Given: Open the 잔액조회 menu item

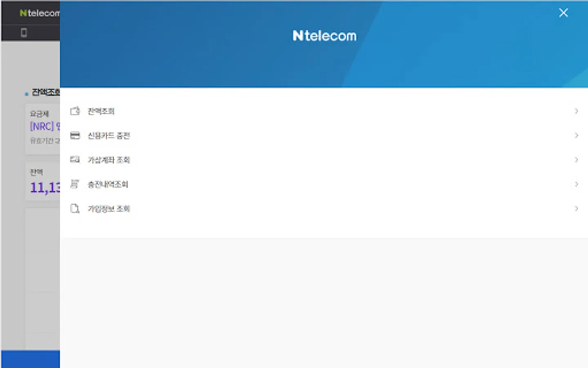Looking at the screenshot, I should (x=324, y=111).
